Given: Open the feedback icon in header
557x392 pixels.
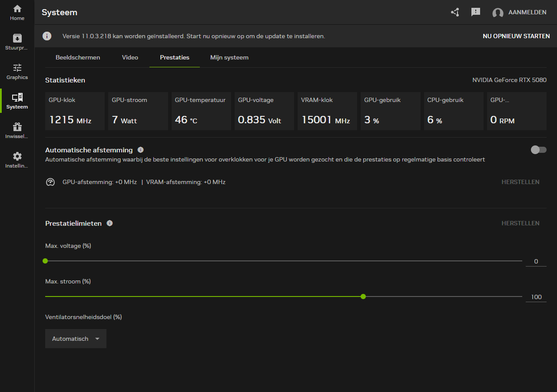Looking at the screenshot, I should [x=476, y=12].
